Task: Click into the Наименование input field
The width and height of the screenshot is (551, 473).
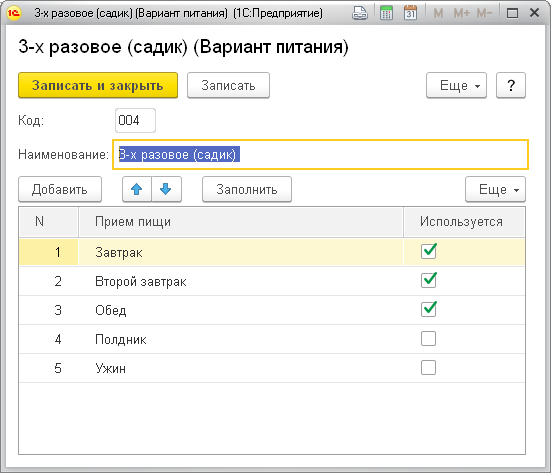Action: click(x=320, y=155)
